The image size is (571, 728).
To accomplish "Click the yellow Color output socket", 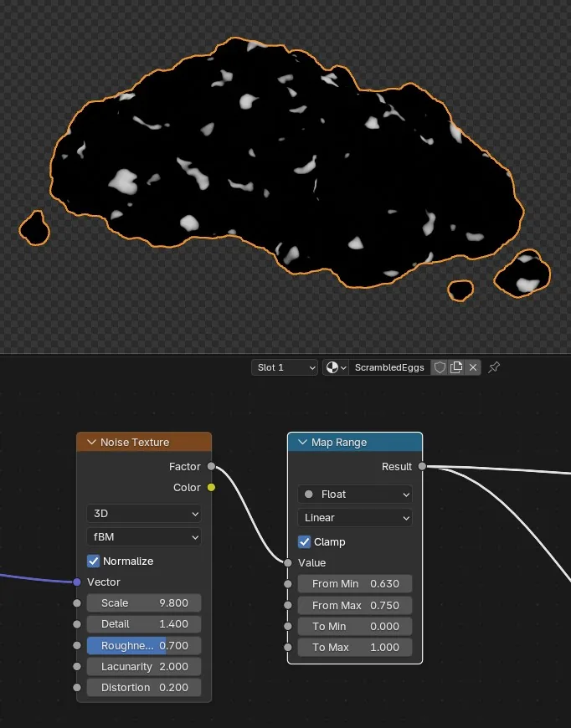I will pyautogui.click(x=211, y=487).
